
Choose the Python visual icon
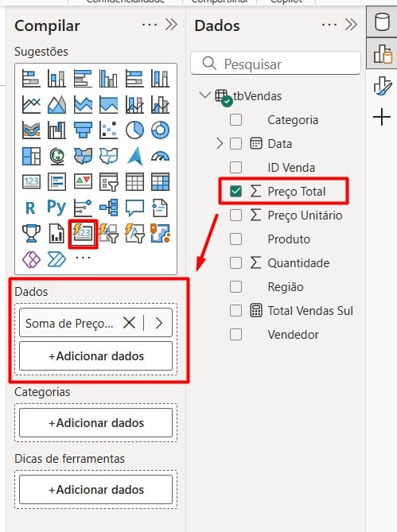tap(56, 208)
